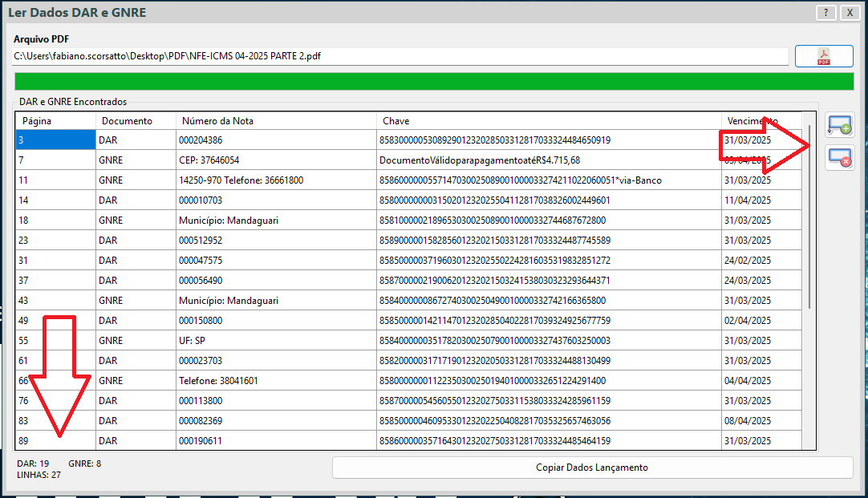
Task: Click the Vencimento column header
Action: [x=761, y=121]
